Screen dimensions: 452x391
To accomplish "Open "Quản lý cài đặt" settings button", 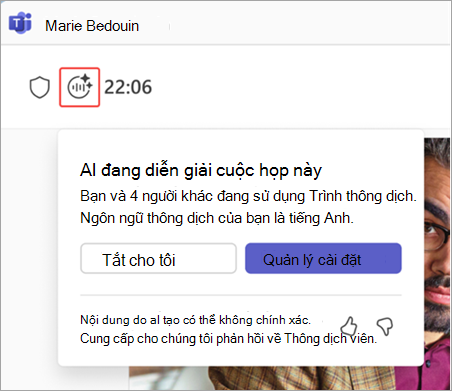I will pos(323,258).
